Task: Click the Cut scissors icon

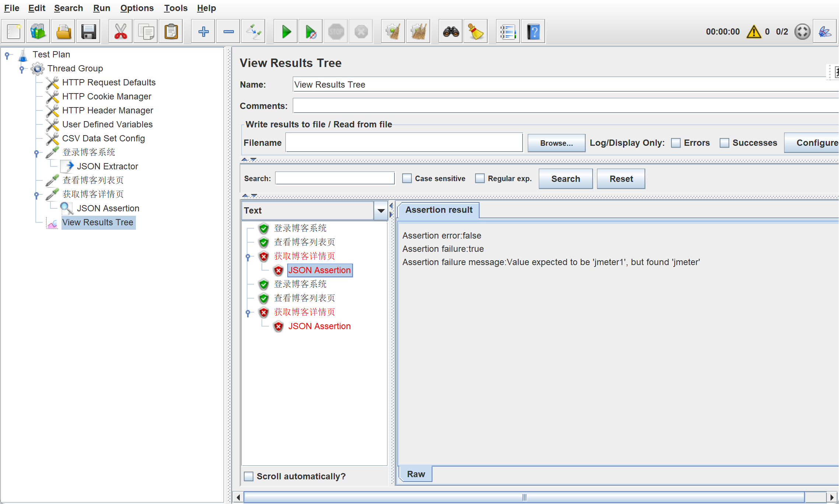Action: 120,32
